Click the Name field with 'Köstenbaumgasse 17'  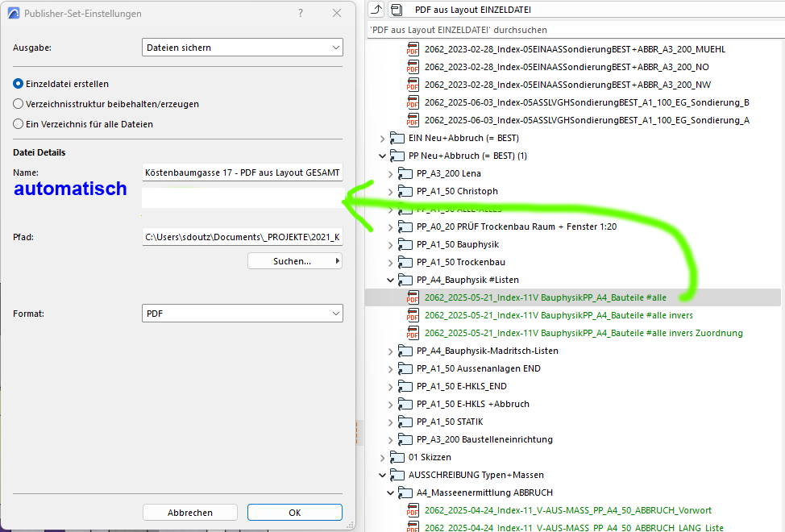243,172
